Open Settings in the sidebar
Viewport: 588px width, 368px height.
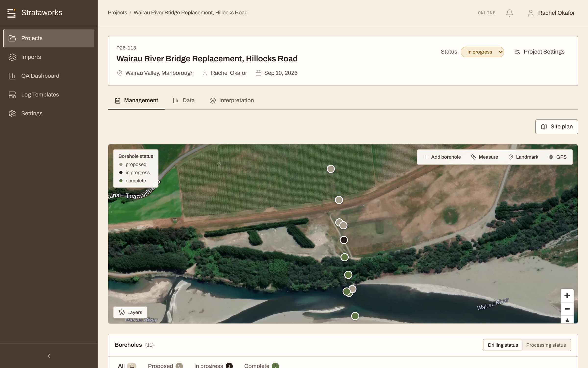49,114
